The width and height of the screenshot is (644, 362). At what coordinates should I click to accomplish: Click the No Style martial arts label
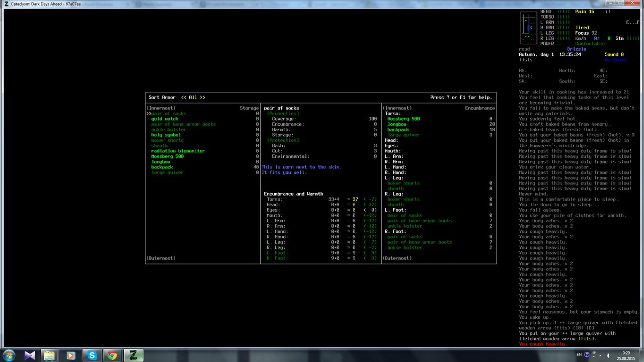(x=615, y=60)
